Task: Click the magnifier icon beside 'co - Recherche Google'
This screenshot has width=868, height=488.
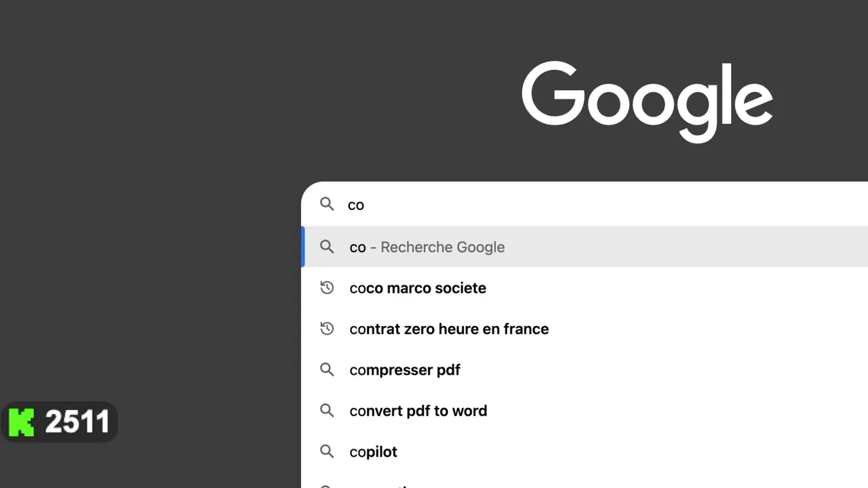Action: coord(327,247)
